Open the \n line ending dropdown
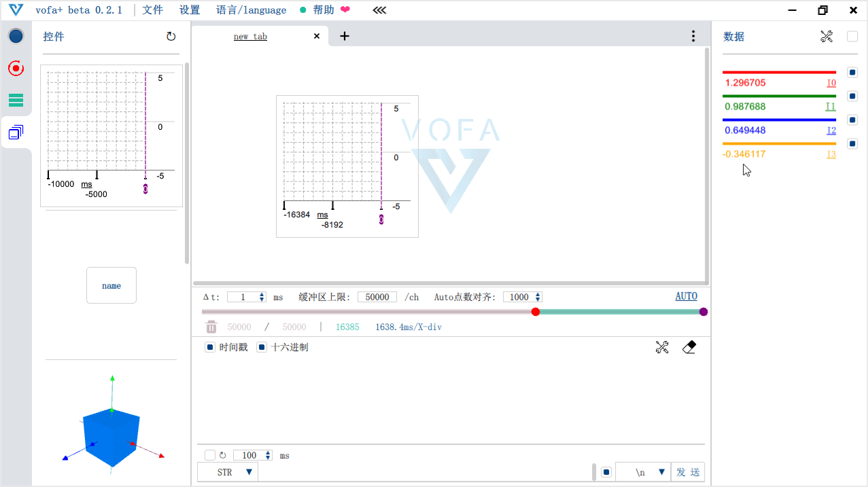The height and width of the screenshot is (487, 868). point(643,472)
